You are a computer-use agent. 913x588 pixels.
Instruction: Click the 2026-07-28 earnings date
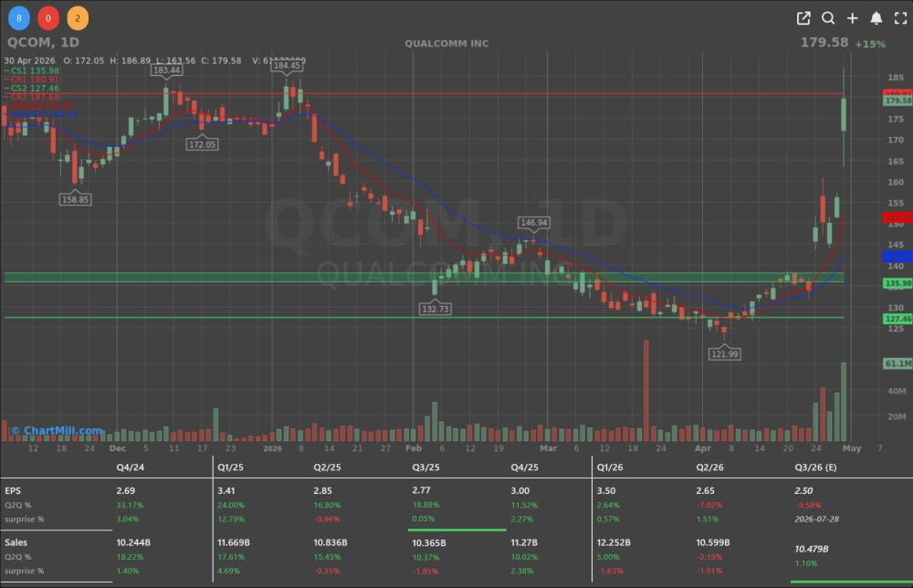pos(816,520)
